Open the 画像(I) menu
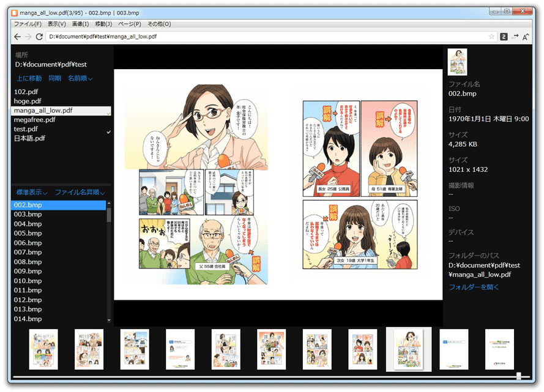 81,24
